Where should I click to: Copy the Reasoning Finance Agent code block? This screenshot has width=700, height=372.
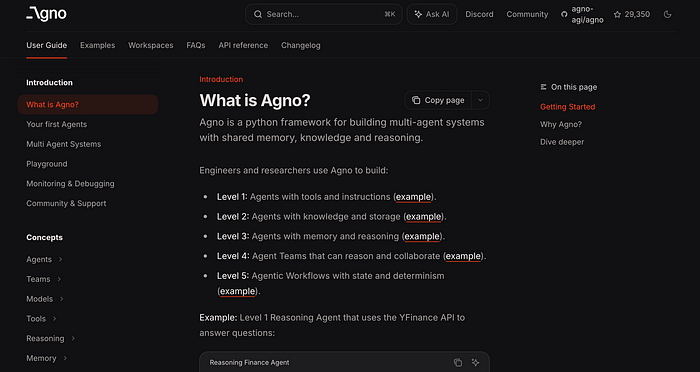click(458, 362)
